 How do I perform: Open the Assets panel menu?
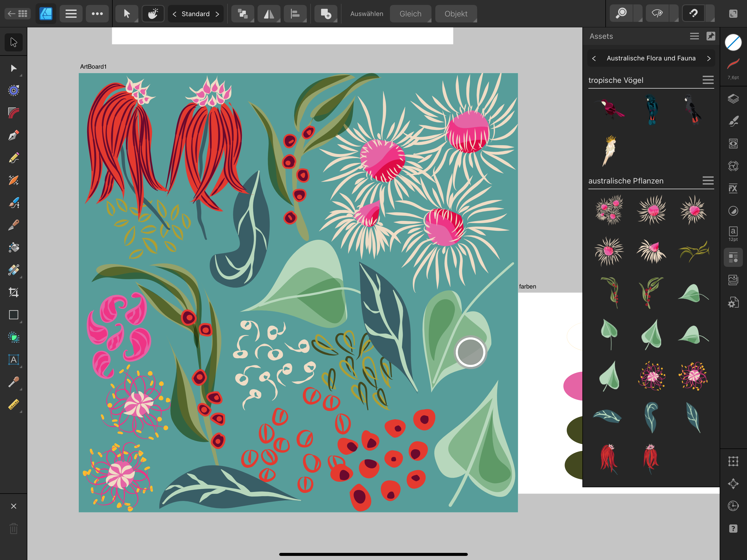[694, 36]
